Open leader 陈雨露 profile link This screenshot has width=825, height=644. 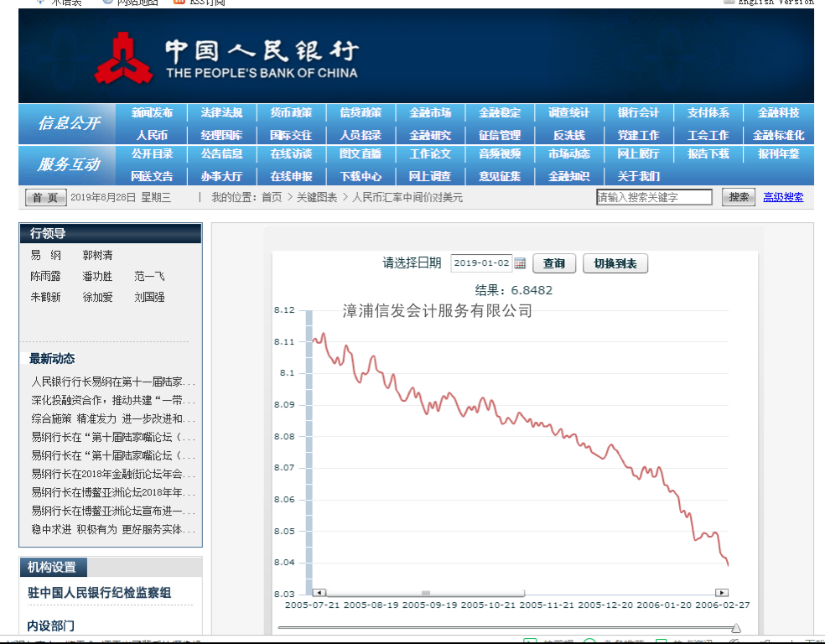(x=46, y=276)
